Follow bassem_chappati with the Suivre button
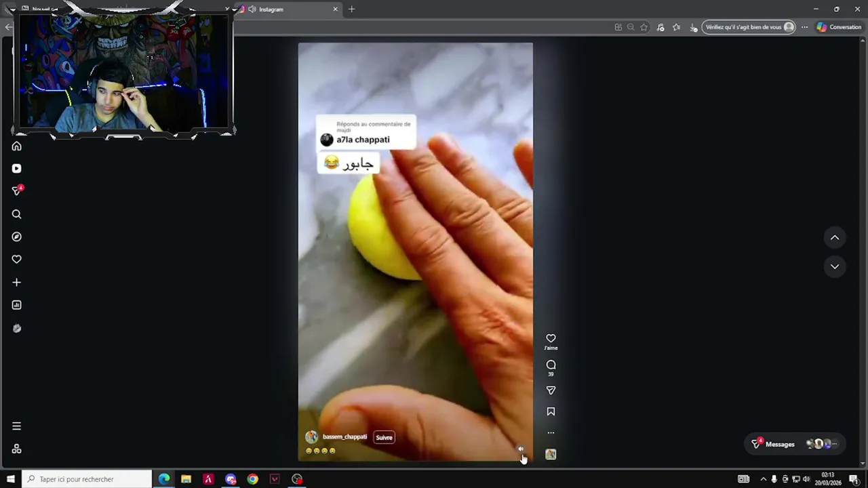Screen dimensions: 868x488 (384, 437)
